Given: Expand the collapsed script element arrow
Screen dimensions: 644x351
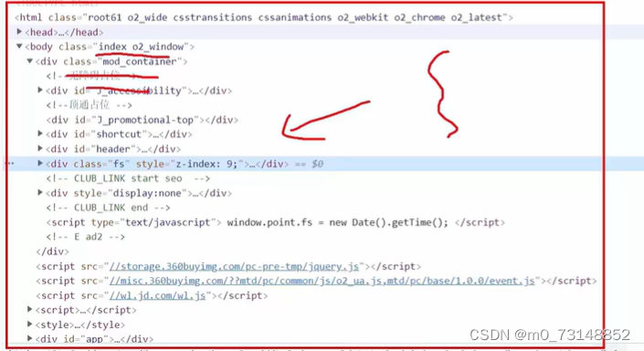Looking at the screenshot, I should (x=29, y=309).
